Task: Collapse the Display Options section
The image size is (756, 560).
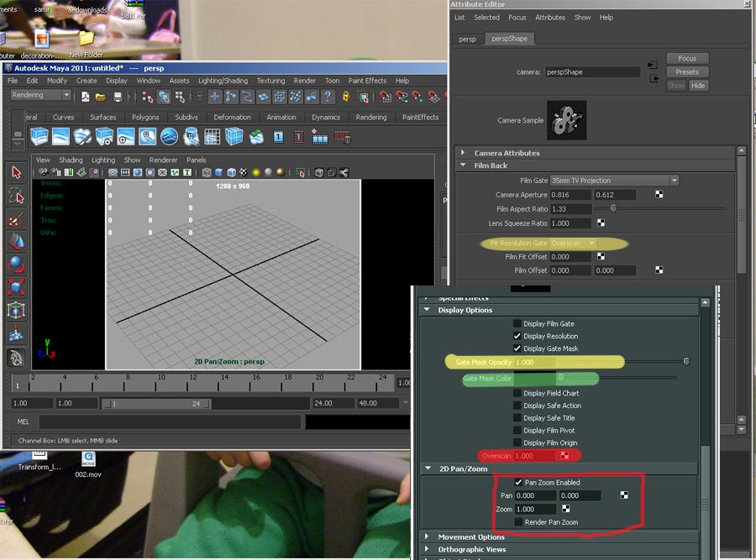Action: [427, 310]
